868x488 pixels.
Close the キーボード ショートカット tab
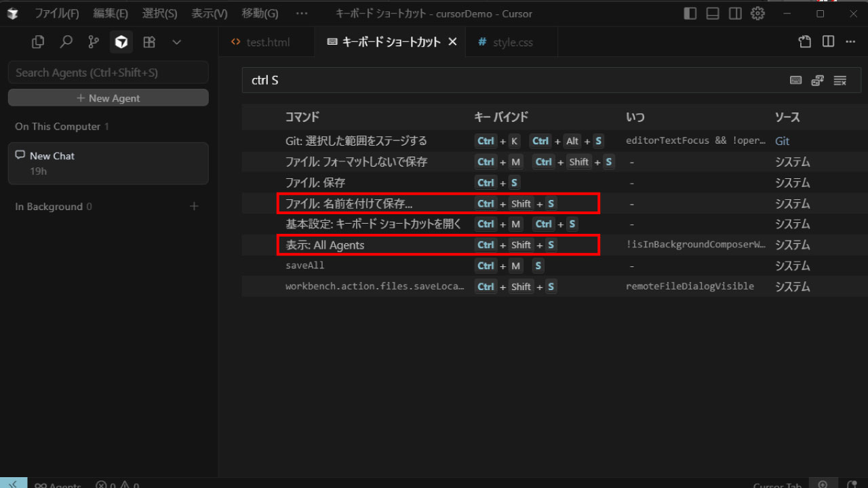tap(452, 42)
